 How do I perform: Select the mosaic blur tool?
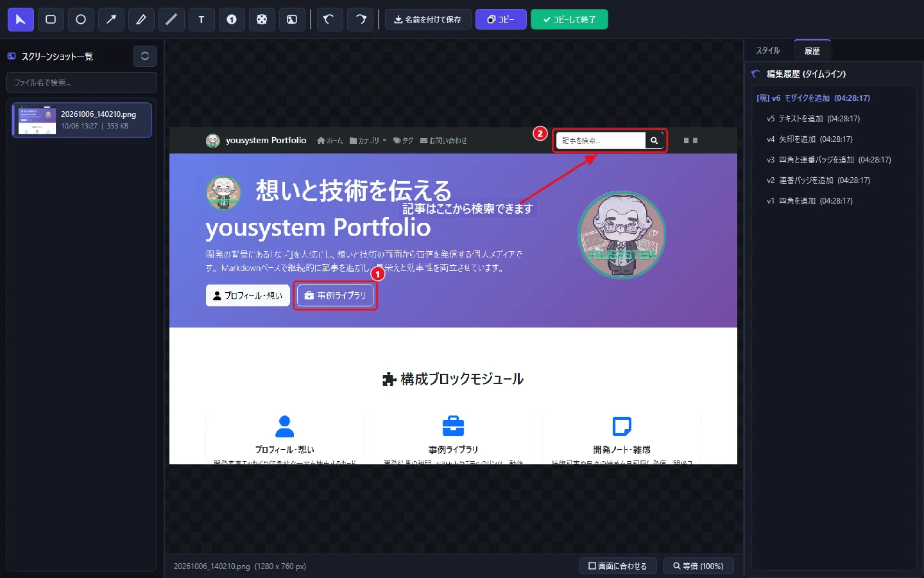point(262,19)
